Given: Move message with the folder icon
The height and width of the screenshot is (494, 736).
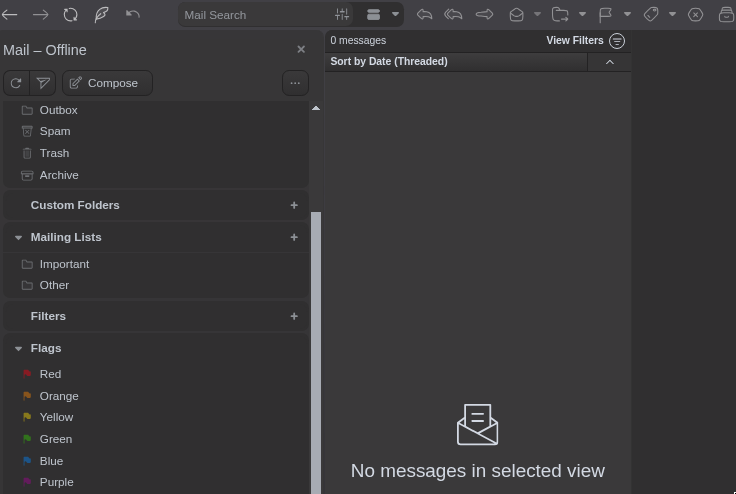Looking at the screenshot, I should tap(560, 15).
